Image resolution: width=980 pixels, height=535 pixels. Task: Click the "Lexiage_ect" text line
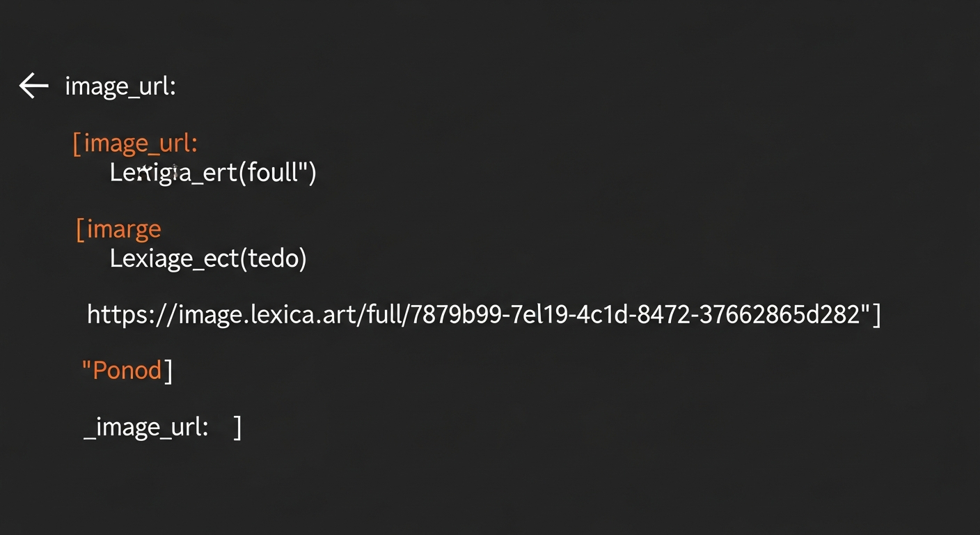pos(174,258)
